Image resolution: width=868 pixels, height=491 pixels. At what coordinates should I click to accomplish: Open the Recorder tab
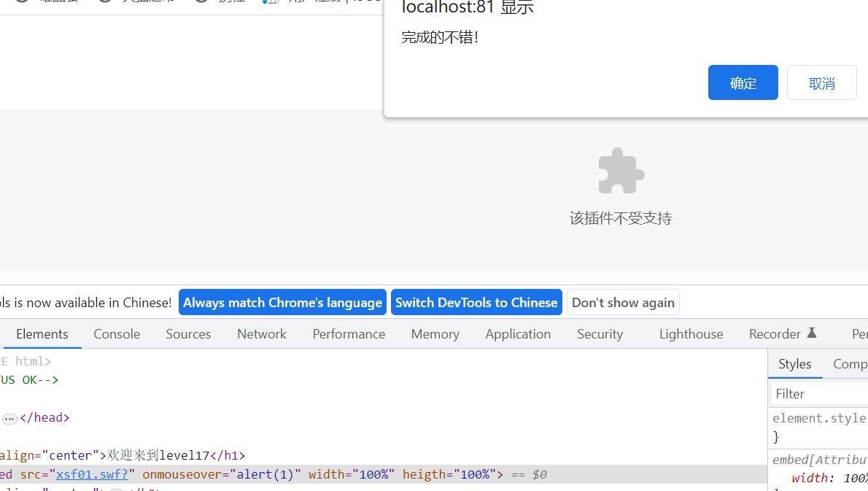click(775, 334)
